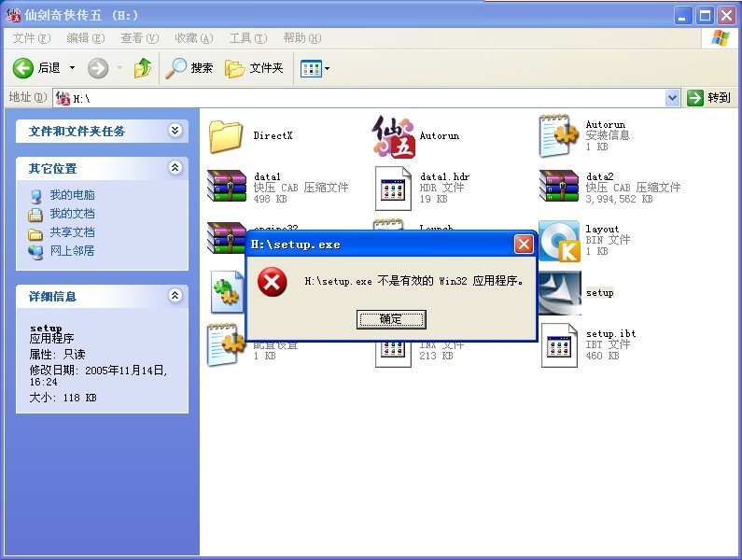Open the 编辑(E) menu
The image size is (742, 560).
85,38
